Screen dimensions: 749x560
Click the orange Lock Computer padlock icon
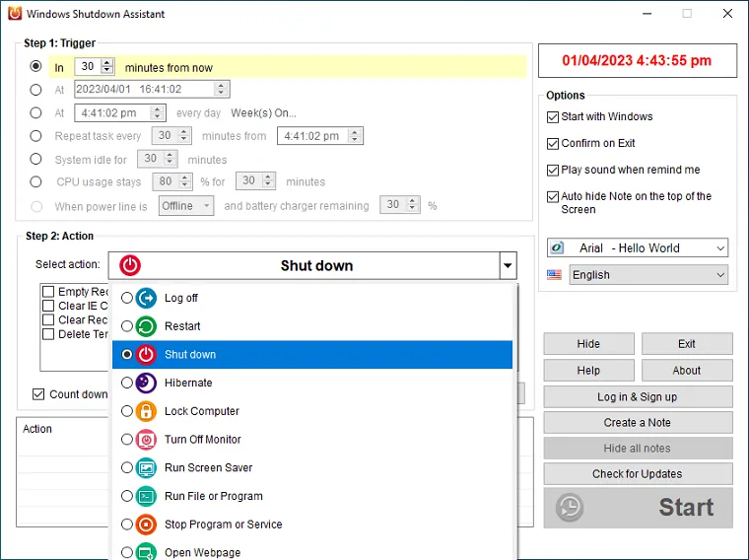pyautogui.click(x=146, y=411)
